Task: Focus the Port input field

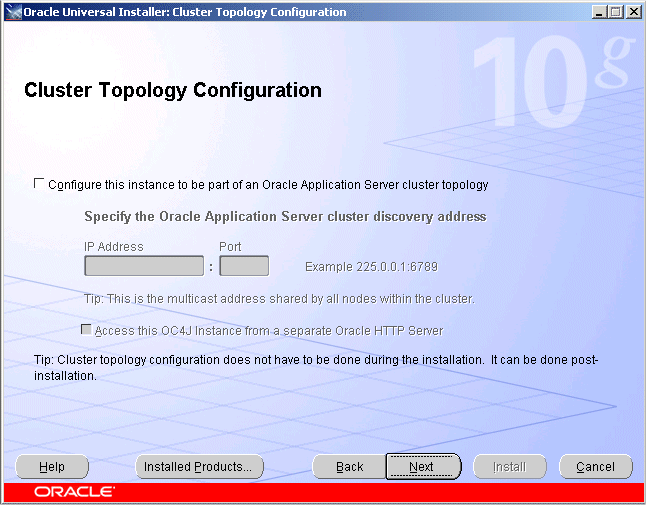Action: click(x=244, y=266)
